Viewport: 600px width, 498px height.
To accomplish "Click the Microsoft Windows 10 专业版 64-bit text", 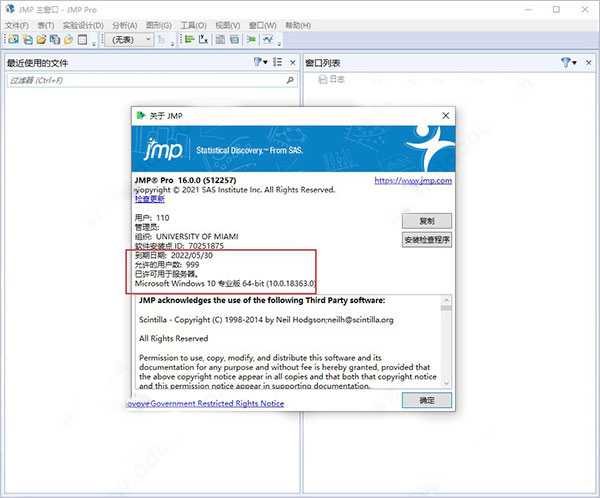I will pos(225,284).
